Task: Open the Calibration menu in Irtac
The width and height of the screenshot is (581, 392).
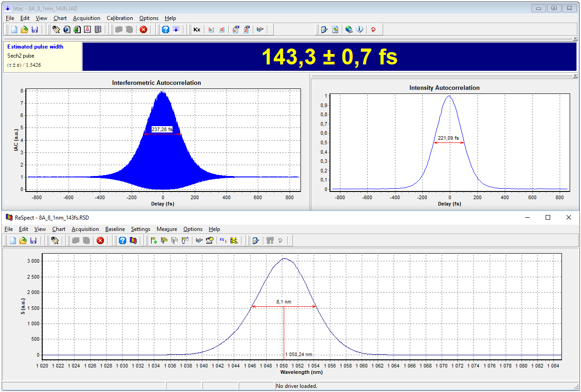Action: tap(120, 18)
